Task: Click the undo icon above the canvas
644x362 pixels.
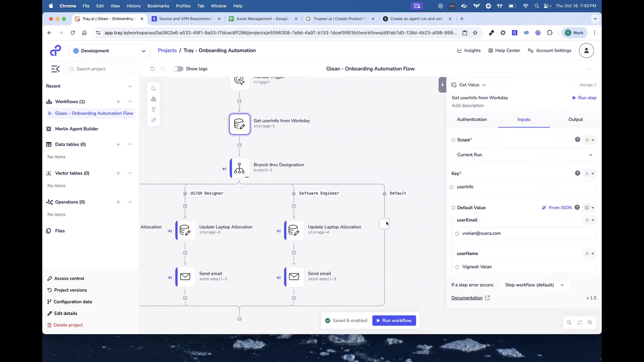Action: click(152, 69)
